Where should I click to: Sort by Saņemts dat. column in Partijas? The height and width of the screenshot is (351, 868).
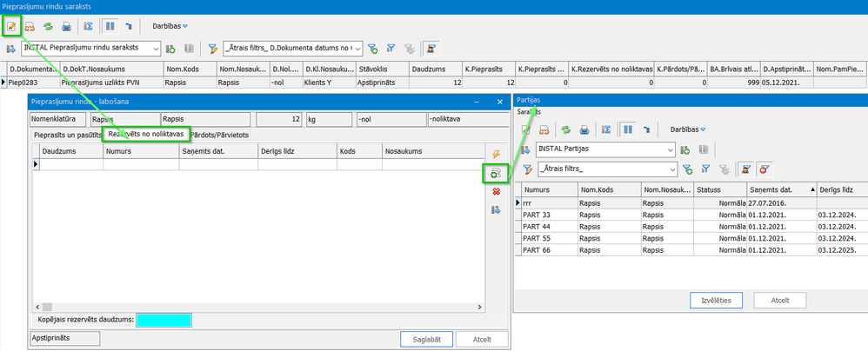782,189
